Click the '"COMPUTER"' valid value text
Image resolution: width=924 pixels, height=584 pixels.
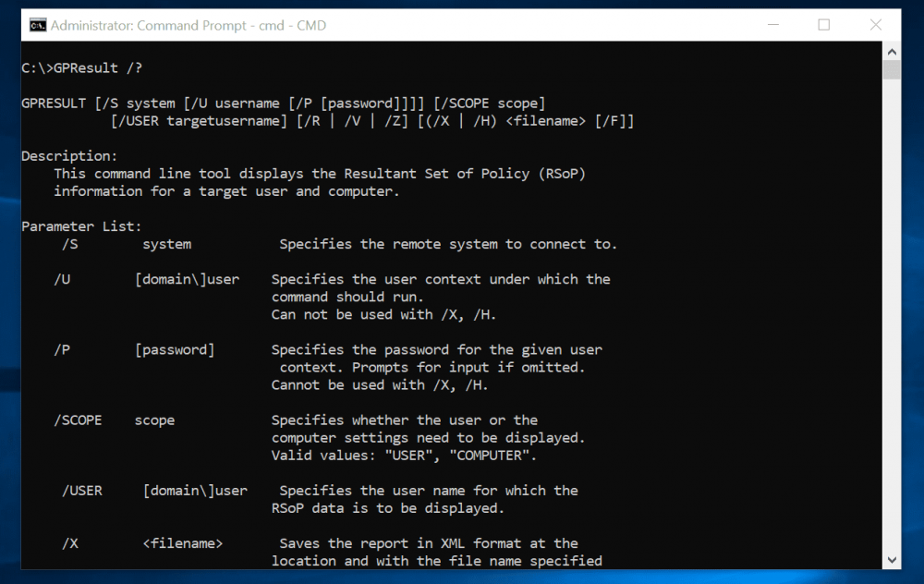click(489, 456)
